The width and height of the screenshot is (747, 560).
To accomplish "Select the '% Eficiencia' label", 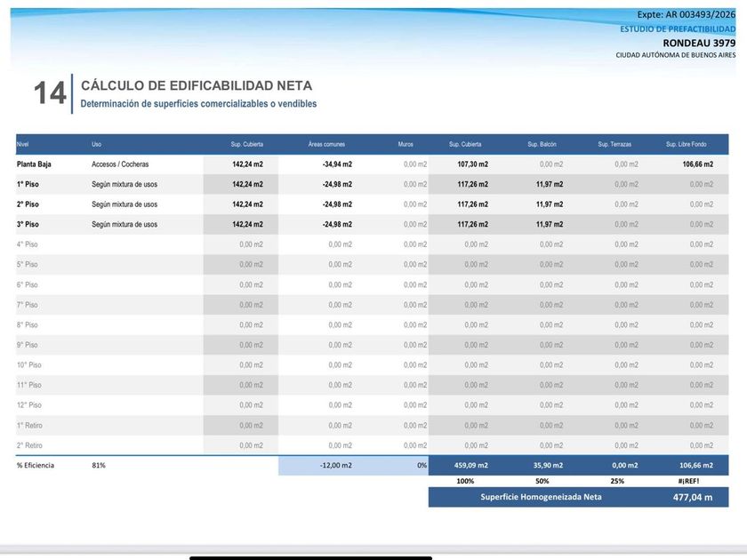I will click(x=36, y=465).
